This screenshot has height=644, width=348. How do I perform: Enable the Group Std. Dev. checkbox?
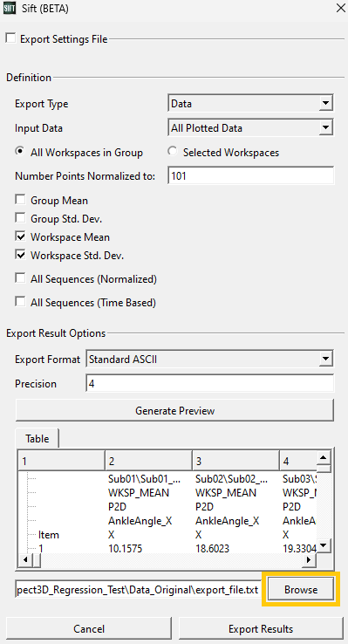[20, 217]
